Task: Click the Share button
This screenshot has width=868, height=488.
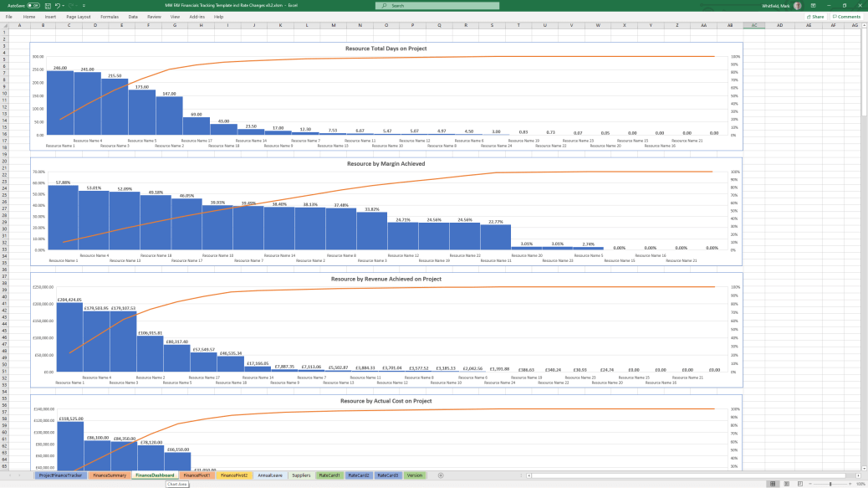Action: 814,16
